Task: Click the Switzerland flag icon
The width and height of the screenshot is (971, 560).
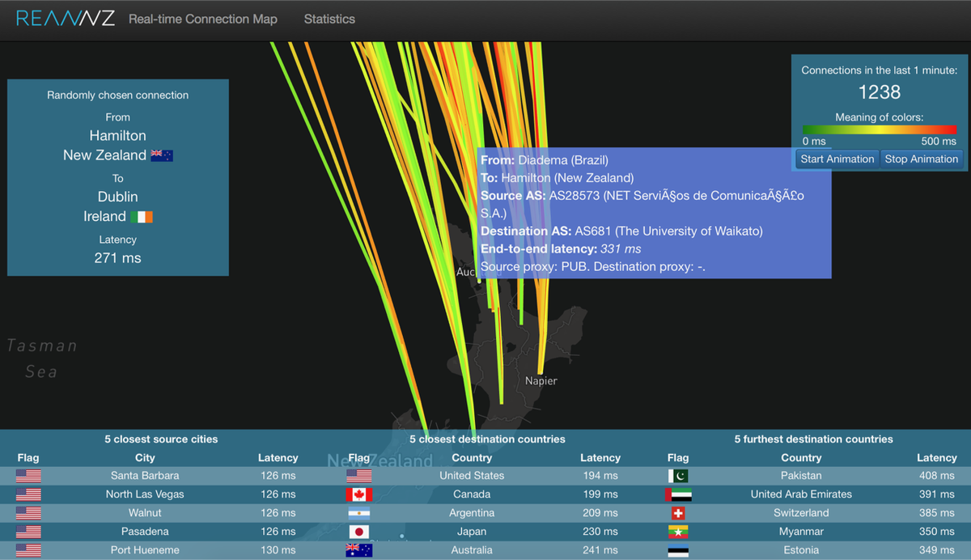Action: pos(678,513)
